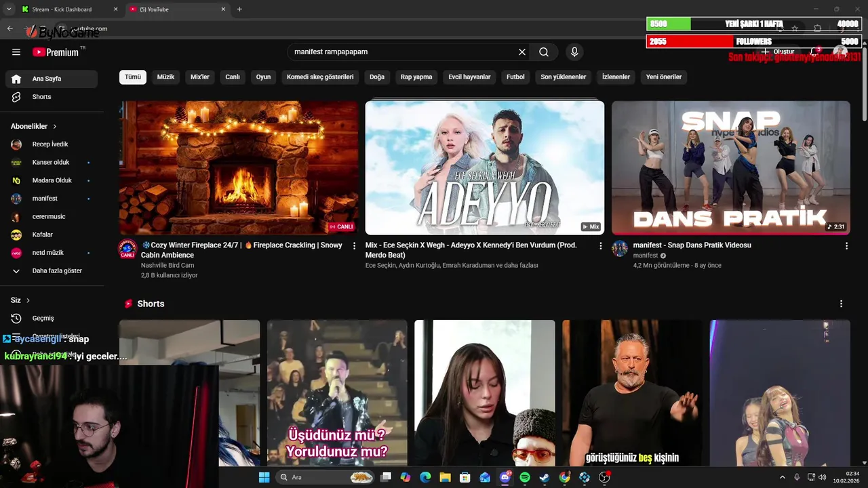
Task: Open a new browser tab
Action: [x=239, y=9]
